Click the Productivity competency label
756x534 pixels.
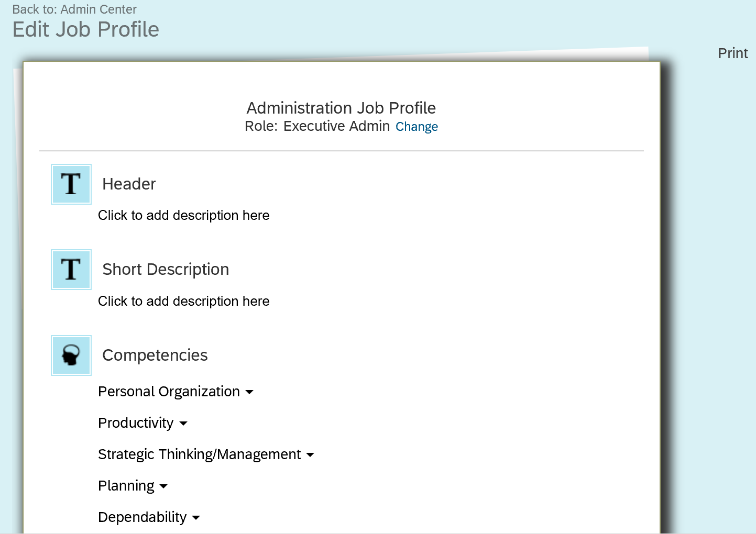click(136, 423)
